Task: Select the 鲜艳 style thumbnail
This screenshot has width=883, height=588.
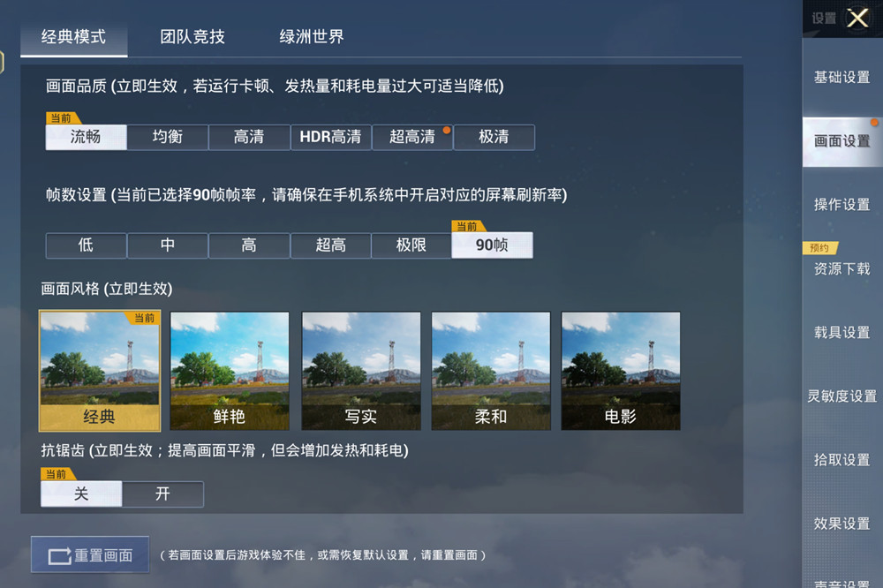Action: 230,371
